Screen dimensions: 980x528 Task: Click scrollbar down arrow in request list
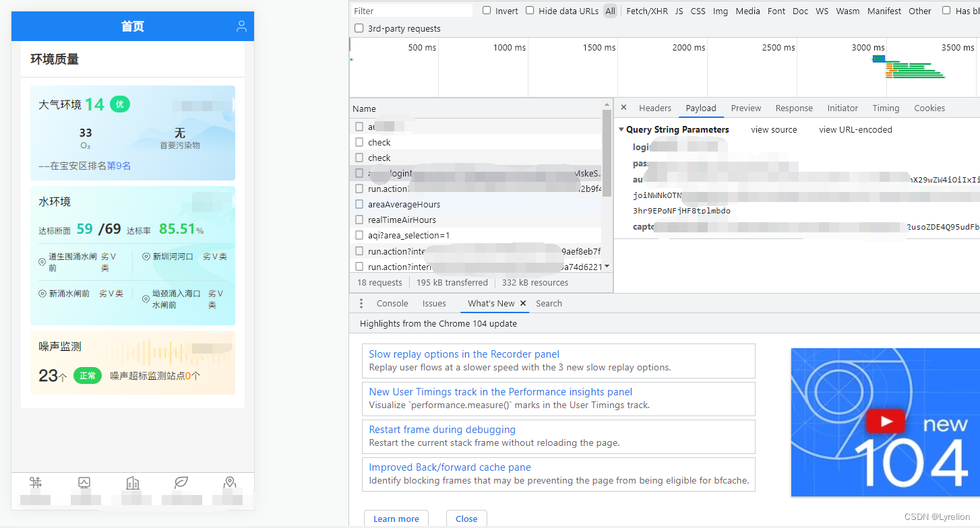607,267
